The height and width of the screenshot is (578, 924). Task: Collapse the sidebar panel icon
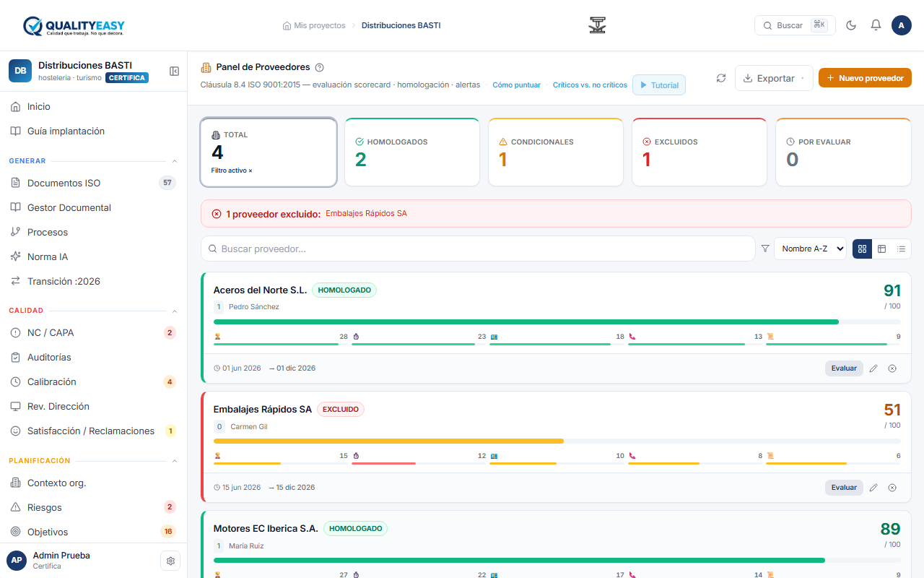(174, 71)
